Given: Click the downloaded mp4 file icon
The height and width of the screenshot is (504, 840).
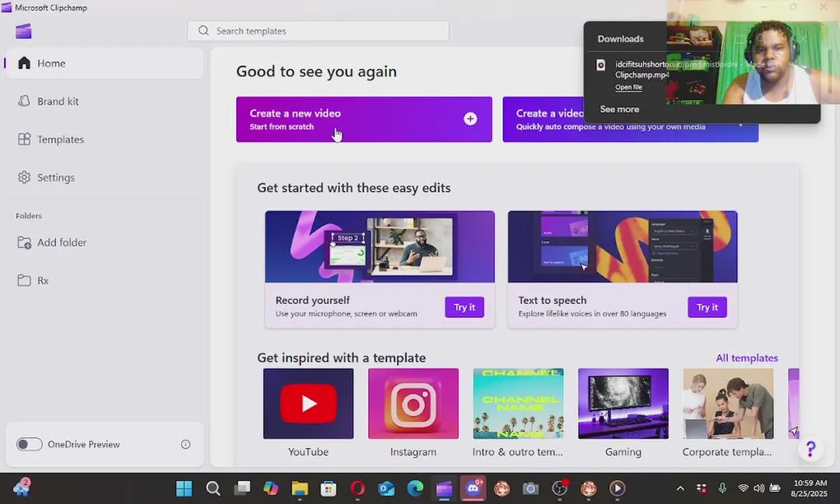Looking at the screenshot, I should tap(601, 65).
